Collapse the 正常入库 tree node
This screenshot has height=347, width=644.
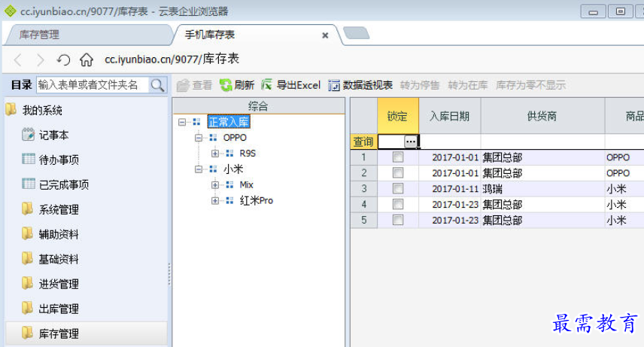click(x=182, y=122)
